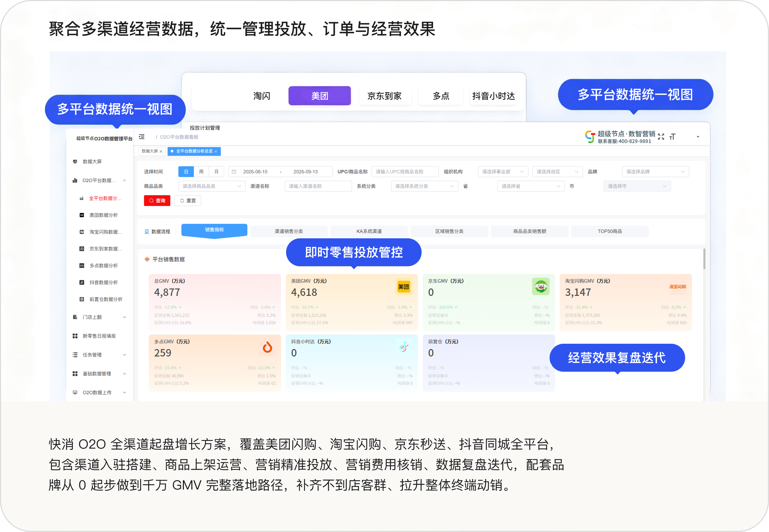
Task: Click the 新零售日报填报 grid icon
Action: tap(75, 336)
